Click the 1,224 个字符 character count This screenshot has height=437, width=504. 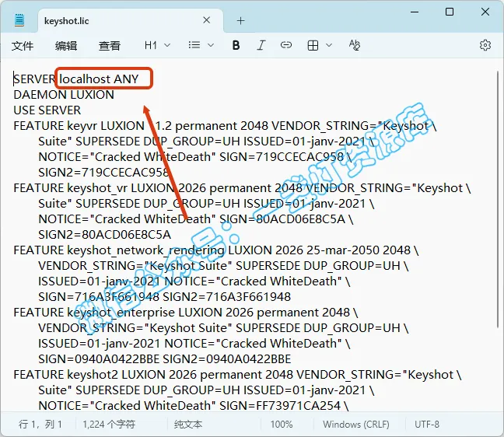[x=109, y=425]
